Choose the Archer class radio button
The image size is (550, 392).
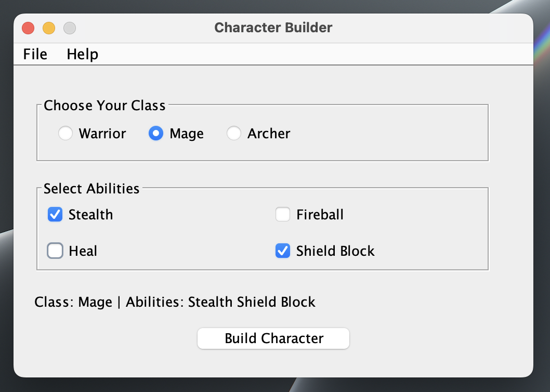click(234, 134)
